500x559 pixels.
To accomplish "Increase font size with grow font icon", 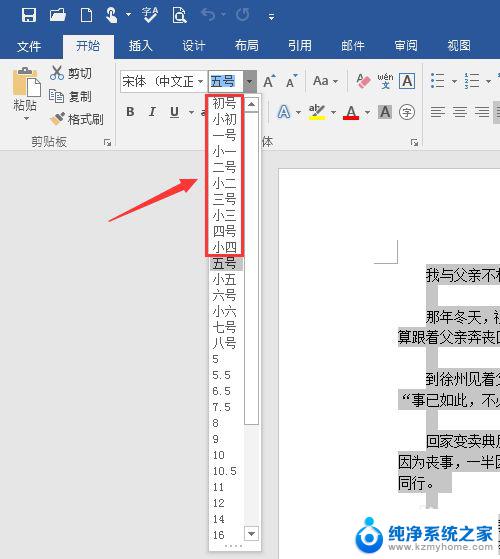I will (269, 82).
